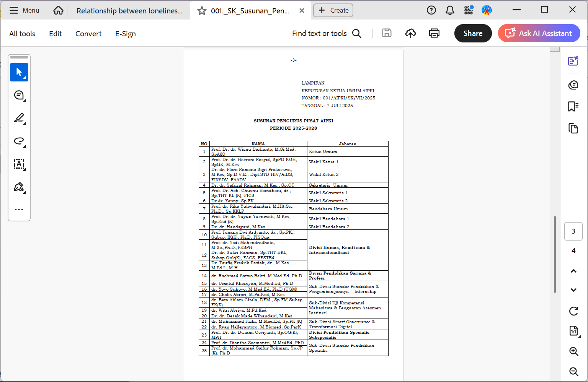
Task: Close the 001._SK_Susunan_Pen tab
Action: point(302,10)
